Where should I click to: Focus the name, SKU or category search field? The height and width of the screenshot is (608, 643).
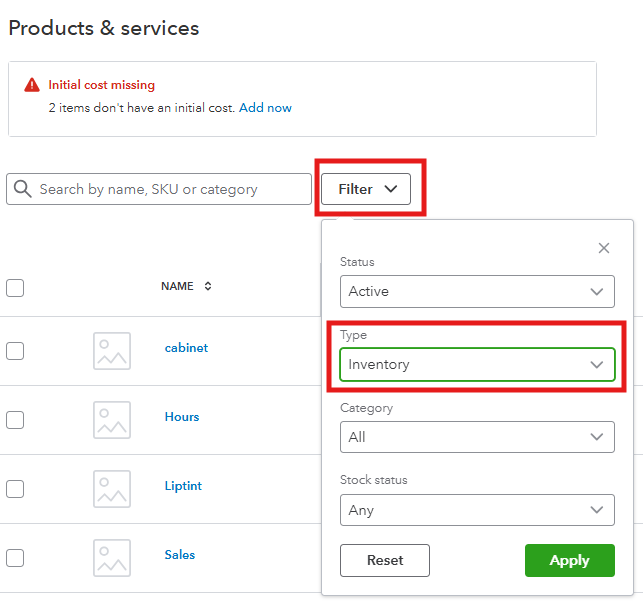click(170, 189)
